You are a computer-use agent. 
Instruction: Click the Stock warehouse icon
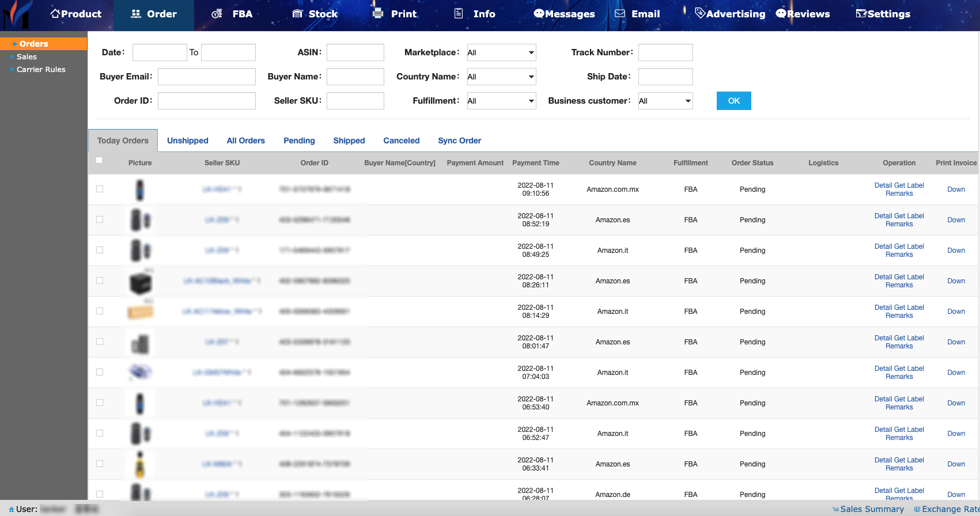click(x=297, y=14)
